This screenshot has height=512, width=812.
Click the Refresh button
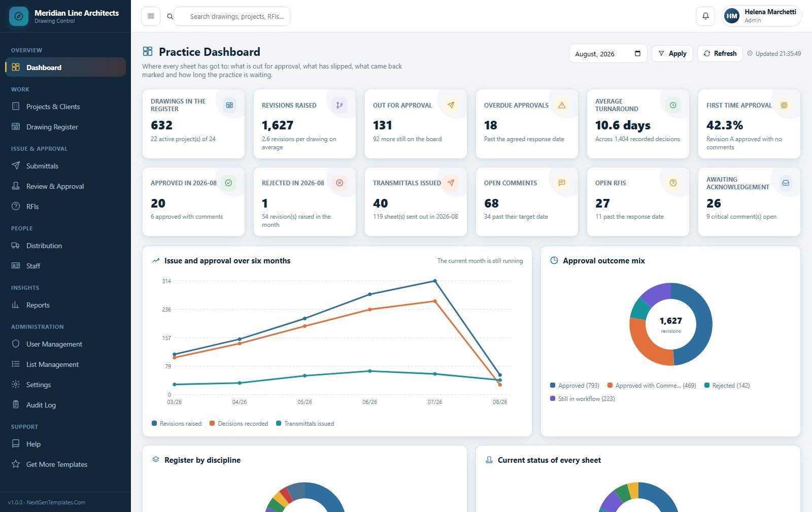(x=720, y=54)
